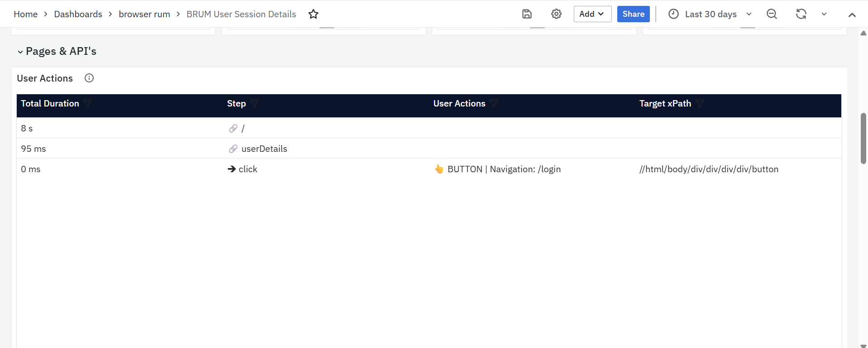Collapse the top toolbar with chevron

[852, 14]
